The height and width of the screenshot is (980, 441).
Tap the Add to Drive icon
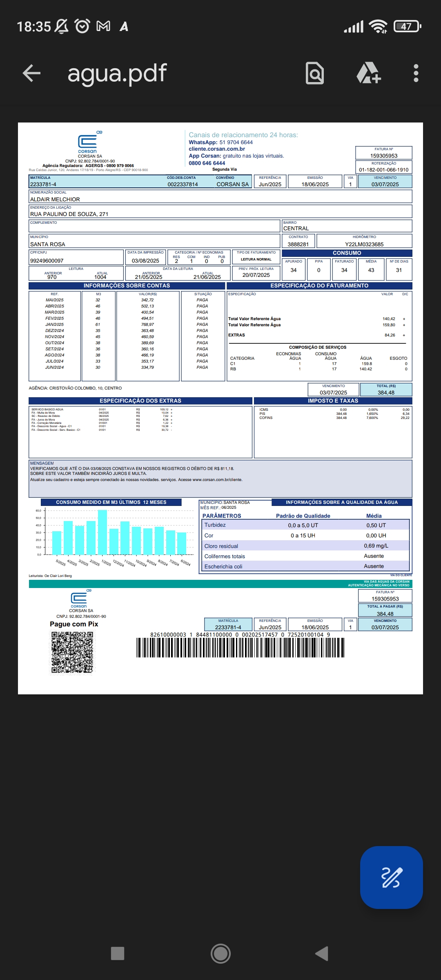[368, 73]
